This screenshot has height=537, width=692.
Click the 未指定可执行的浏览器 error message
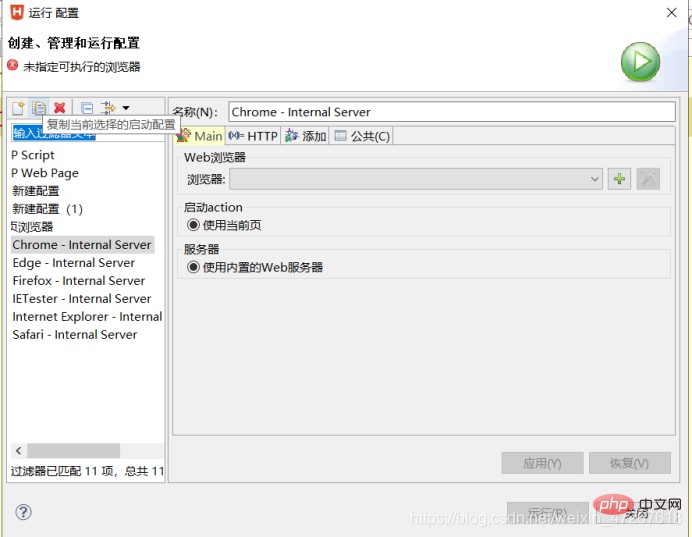pyautogui.click(x=82, y=67)
